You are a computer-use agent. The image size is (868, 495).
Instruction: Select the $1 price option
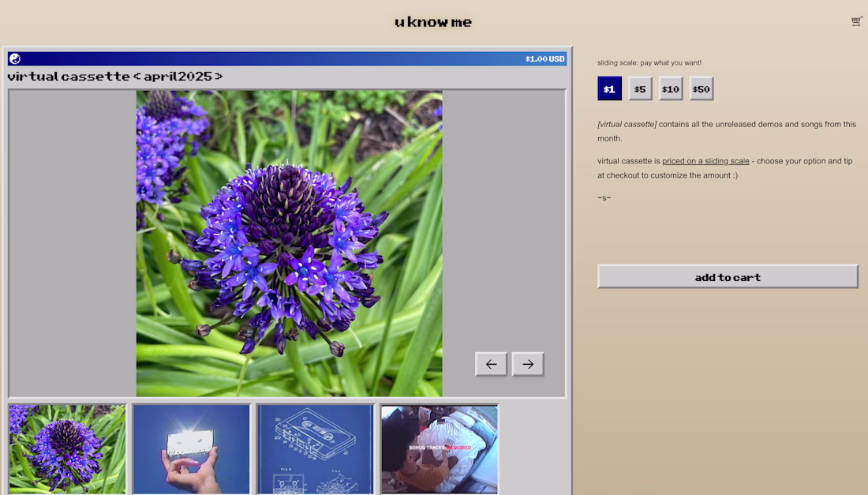[x=609, y=88]
